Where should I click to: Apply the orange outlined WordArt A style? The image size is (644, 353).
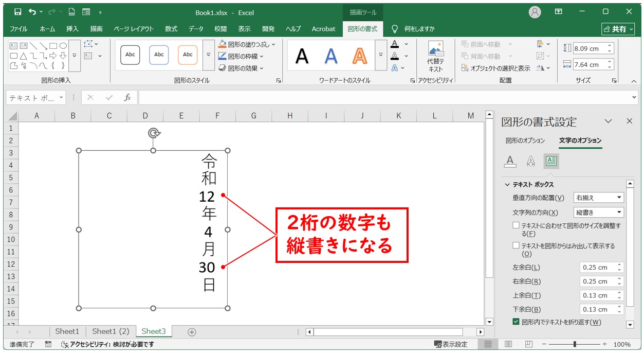[x=360, y=56]
